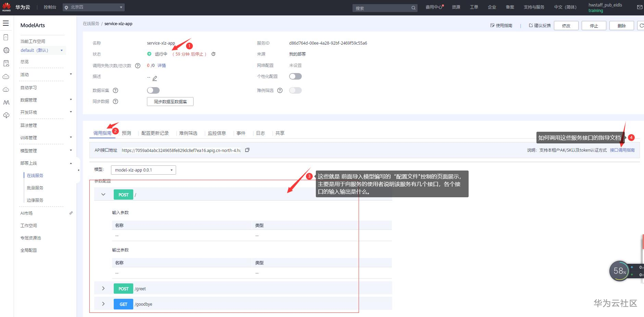The image size is (644, 317).
Task: Open the M-shaped ModelArts icon in left rail
Action: [6, 103]
